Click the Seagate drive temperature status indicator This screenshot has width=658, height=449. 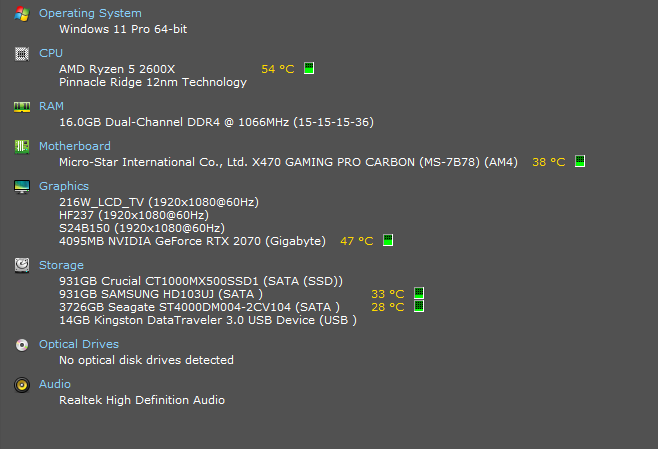coord(419,306)
